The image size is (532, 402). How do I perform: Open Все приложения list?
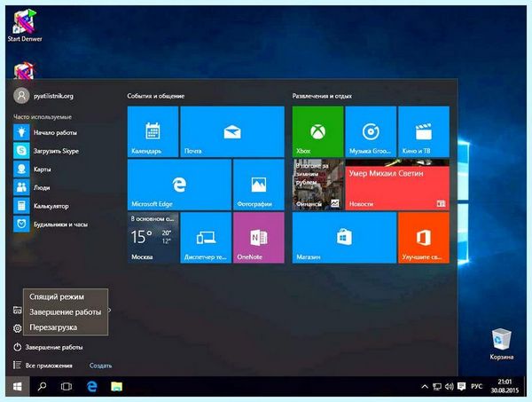(43, 366)
